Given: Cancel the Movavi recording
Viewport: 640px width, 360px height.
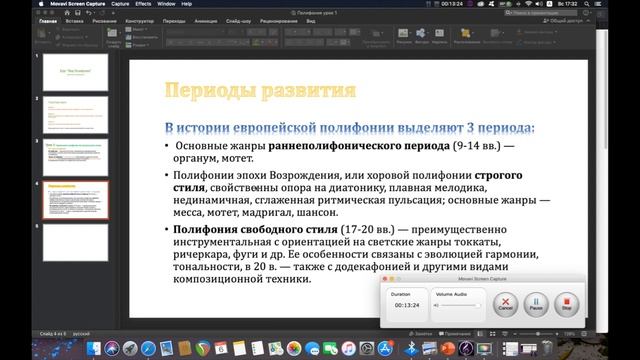Looking at the screenshot, I should [x=505, y=304].
